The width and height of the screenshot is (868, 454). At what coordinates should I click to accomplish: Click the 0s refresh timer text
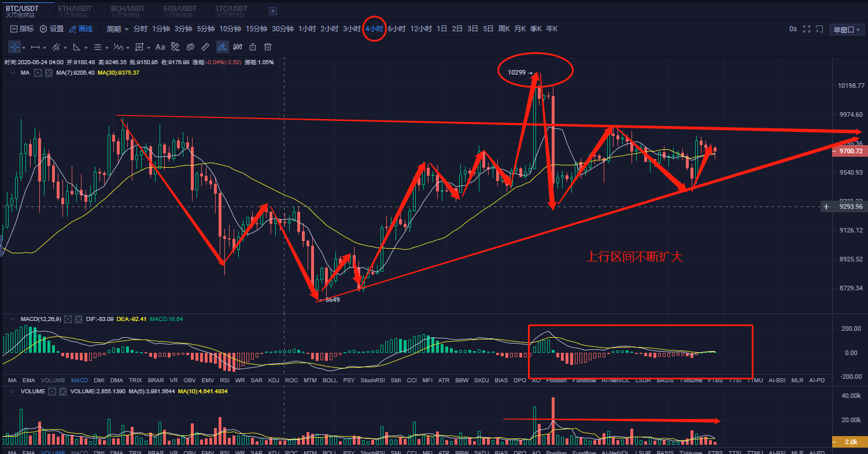pos(793,29)
